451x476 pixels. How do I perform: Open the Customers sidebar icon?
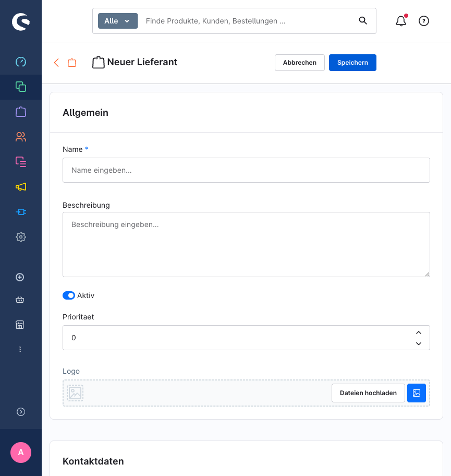coord(21,137)
